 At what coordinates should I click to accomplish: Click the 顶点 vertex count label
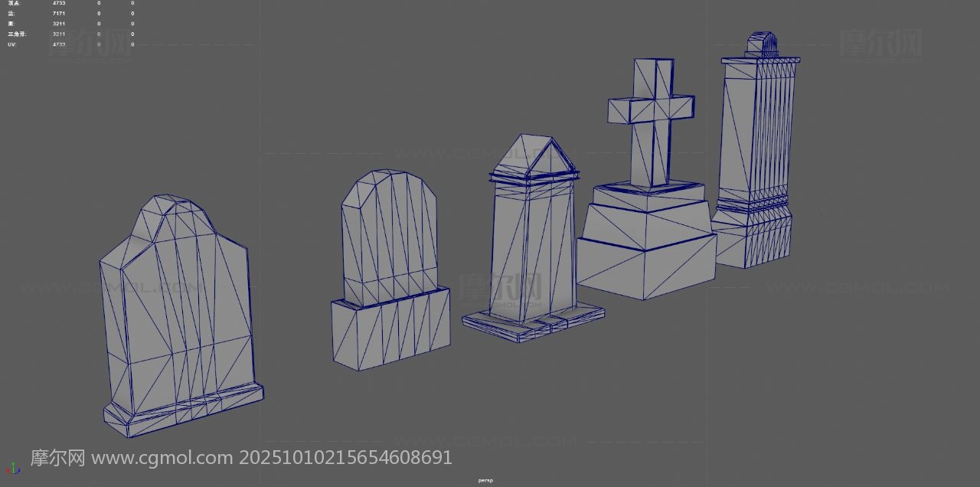pos(15,3)
